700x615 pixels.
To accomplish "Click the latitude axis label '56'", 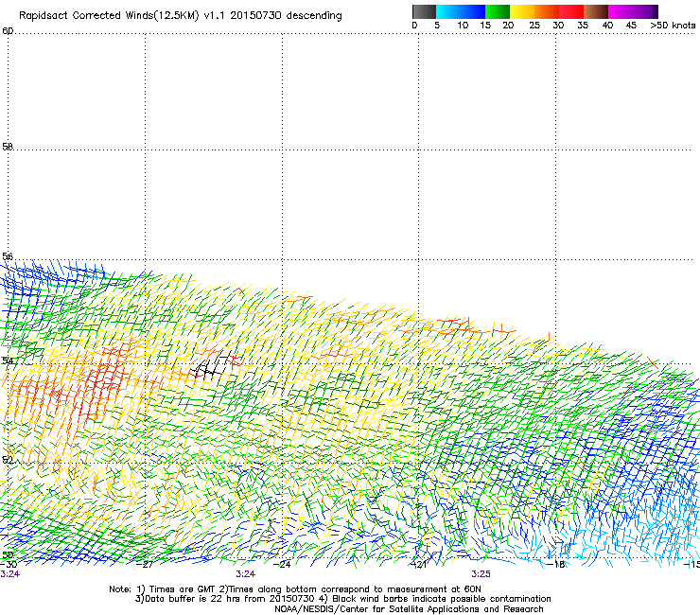I will click(8, 256).
